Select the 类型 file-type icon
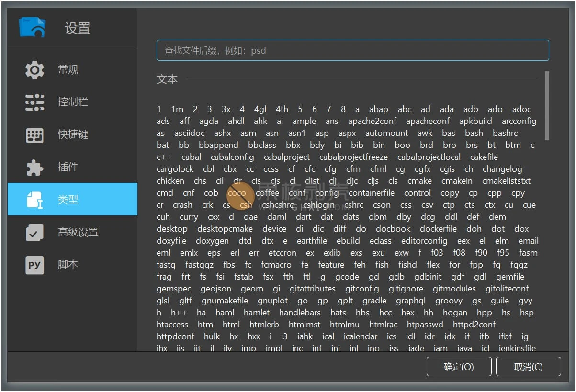This screenshot has width=576, height=392. 34,200
